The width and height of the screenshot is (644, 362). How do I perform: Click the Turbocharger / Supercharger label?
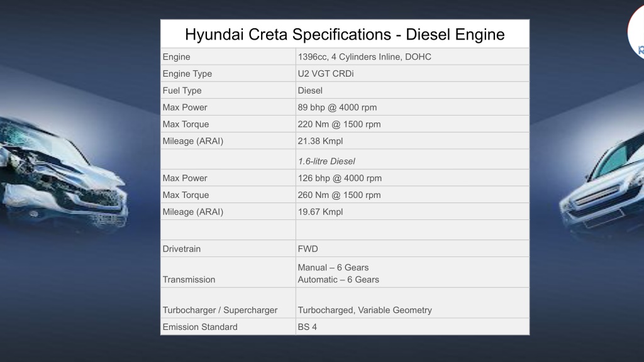(x=219, y=310)
